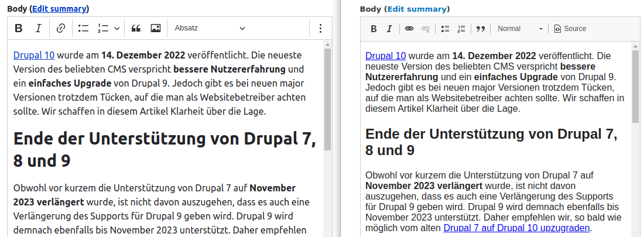This screenshot has height=237, width=644.
Task: Open Edit summary link in left panel
Action: click(59, 9)
